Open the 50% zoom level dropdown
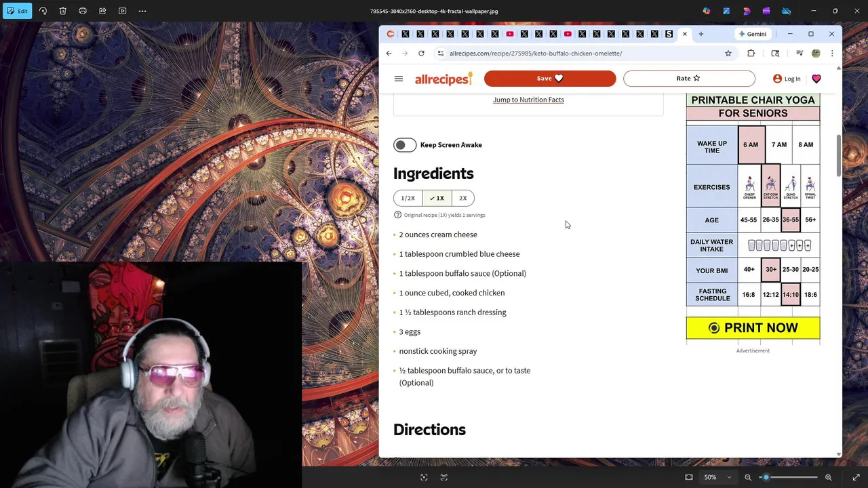The image size is (868, 488). (x=717, y=477)
